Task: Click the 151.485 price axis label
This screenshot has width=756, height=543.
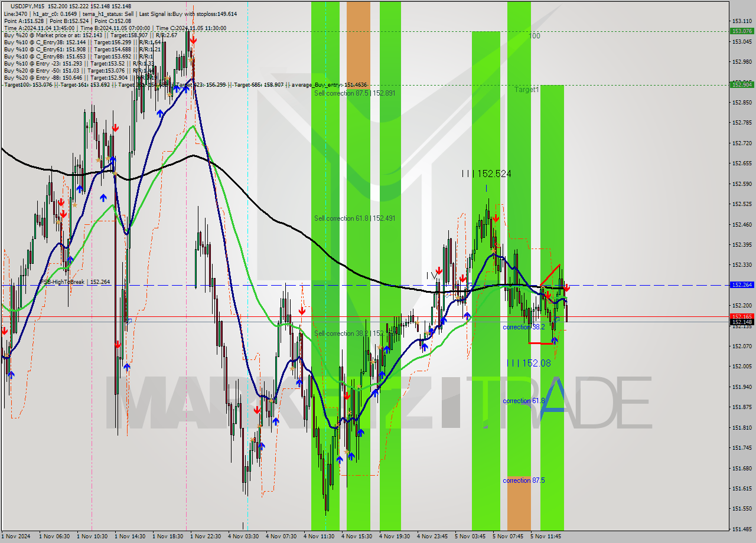Action: [742, 529]
